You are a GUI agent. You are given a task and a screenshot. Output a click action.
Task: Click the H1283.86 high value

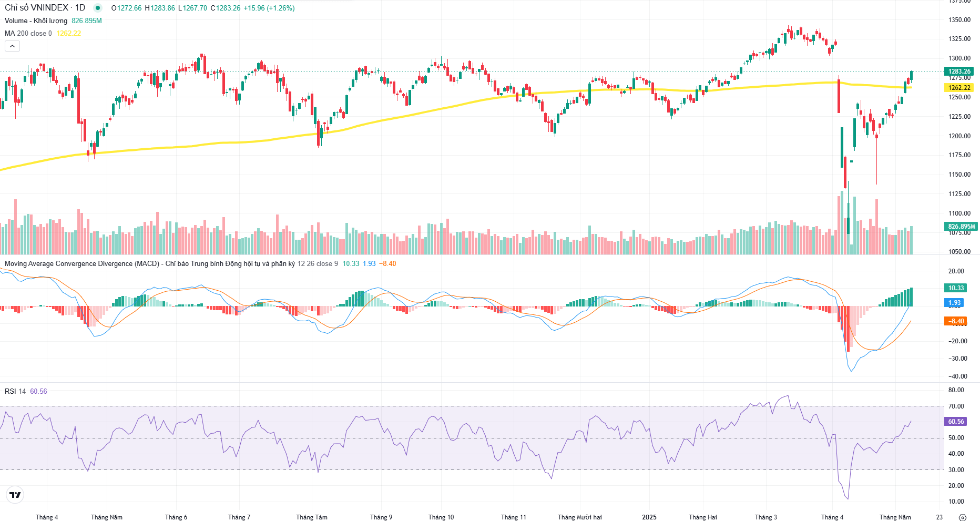(x=160, y=8)
